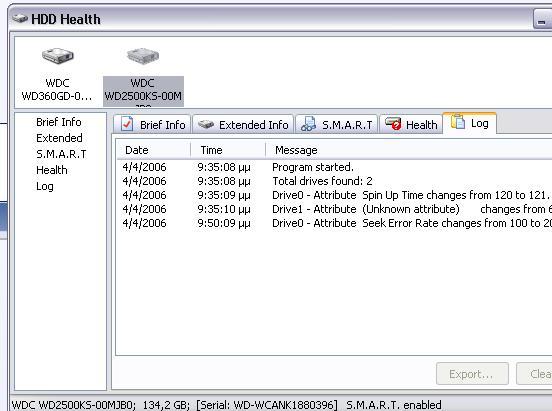Image resolution: width=552 pixels, height=411 pixels.
Task: Choose Extended in the left sidebar
Action: 59,138
